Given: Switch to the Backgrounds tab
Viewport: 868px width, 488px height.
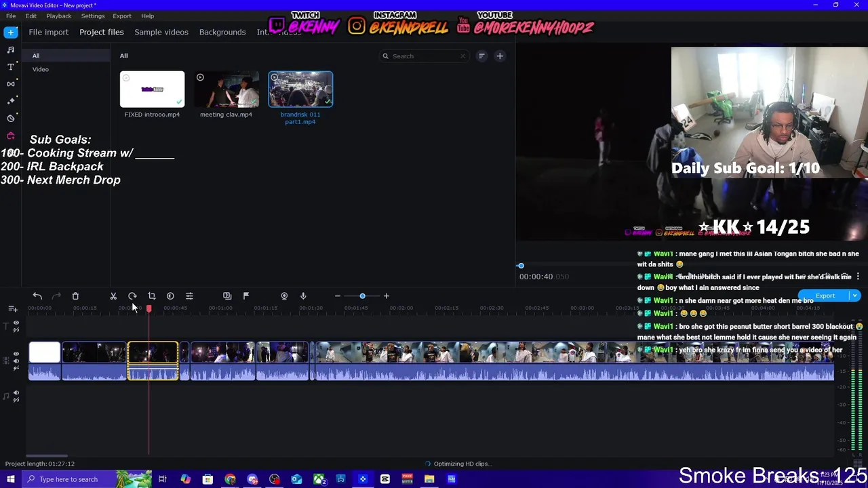Looking at the screenshot, I should coord(222,32).
